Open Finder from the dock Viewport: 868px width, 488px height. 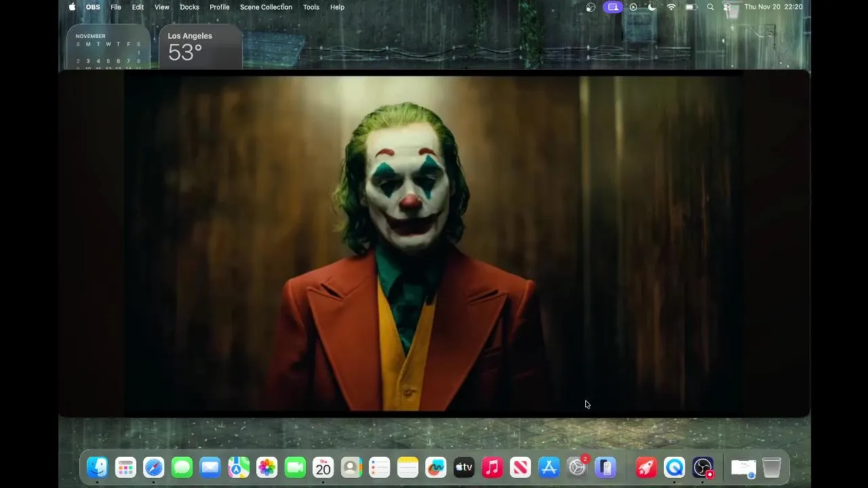click(x=98, y=467)
